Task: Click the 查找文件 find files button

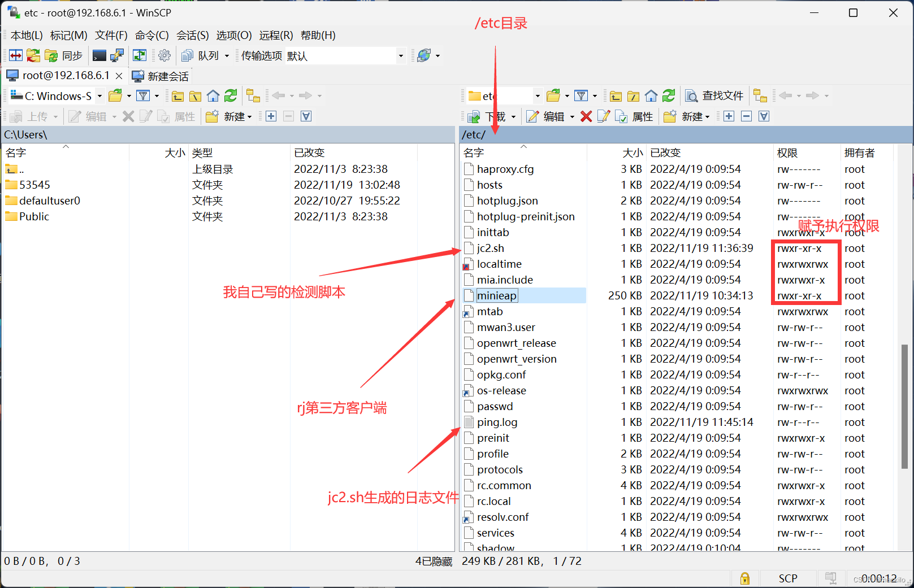Action: (x=714, y=96)
